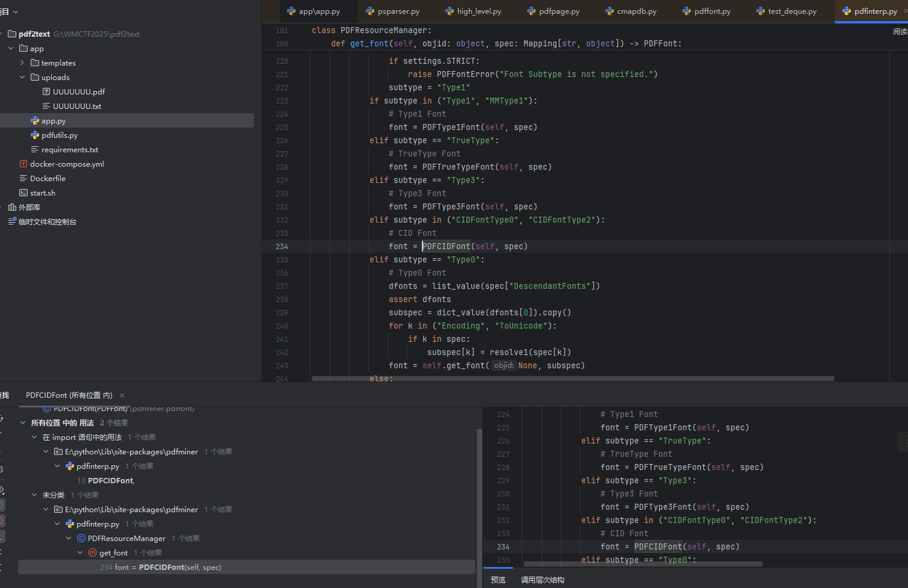
Task: Collapse the uploads folder
Action: tap(22, 77)
